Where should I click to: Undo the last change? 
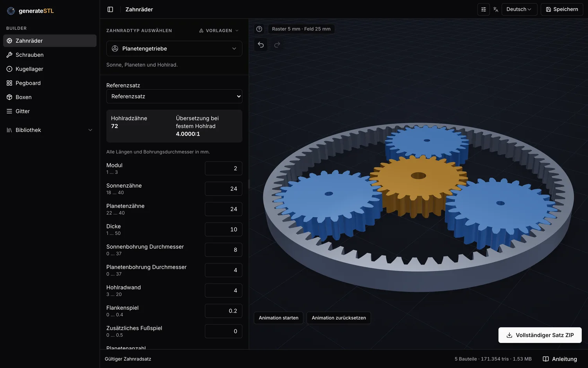pos(261,45)
